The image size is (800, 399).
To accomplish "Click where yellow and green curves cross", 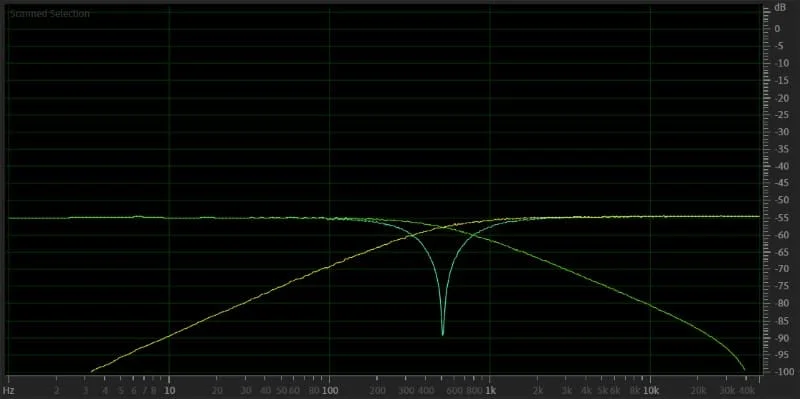I will tap(442, 227).
